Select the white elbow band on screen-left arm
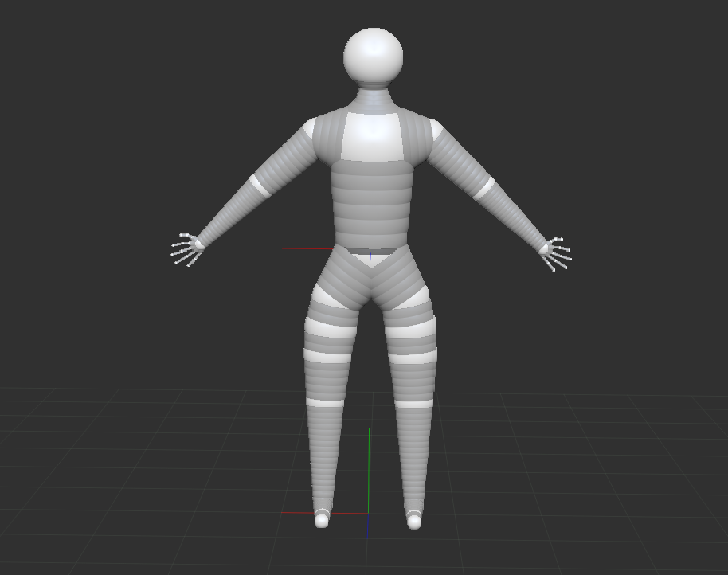 coord(260,186)
